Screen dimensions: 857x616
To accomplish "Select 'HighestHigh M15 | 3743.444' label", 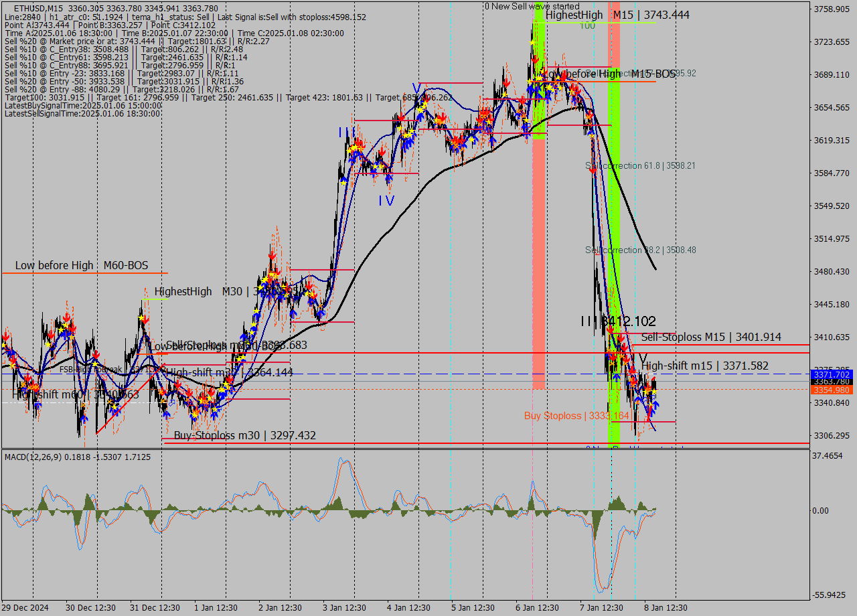I will (x=617, y=15).
